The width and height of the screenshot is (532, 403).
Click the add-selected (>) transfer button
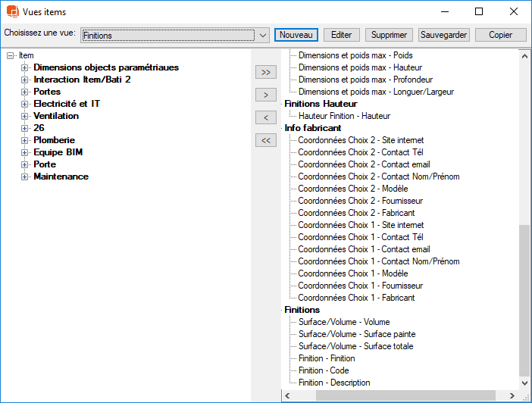coord(265,95)
